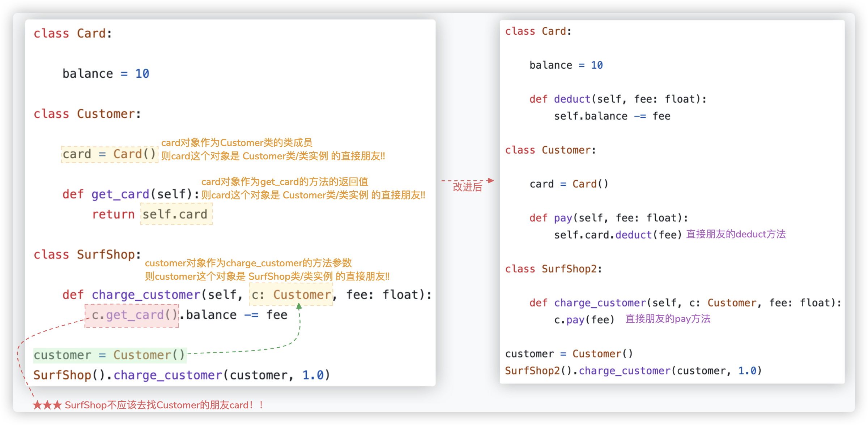The width and height of the screenshot is (868, 425).
Task: Click 'class SurfShop2:' heading text
Action: pyautogui.click(x=553, y=269)
